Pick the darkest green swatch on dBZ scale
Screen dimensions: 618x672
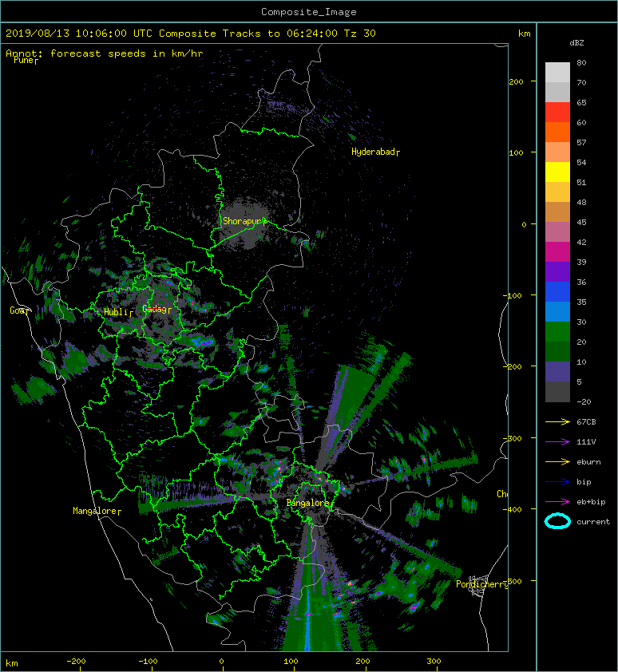pyautogui.click(x=557, y=351)
